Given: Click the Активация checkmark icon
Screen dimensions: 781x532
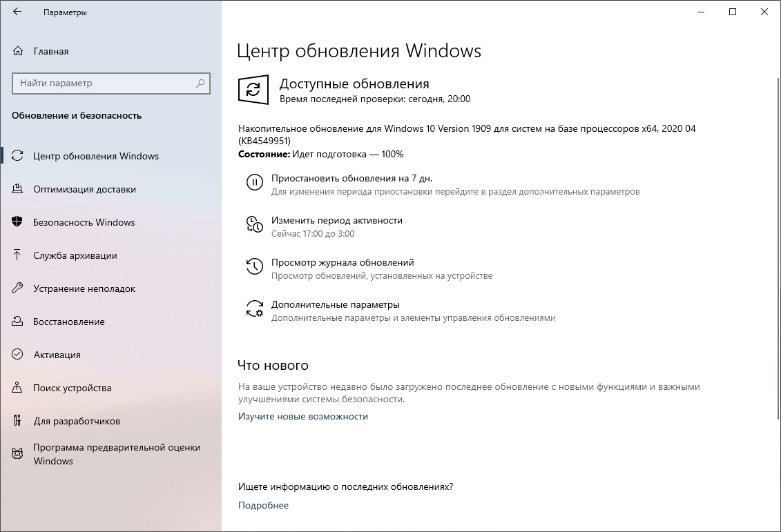Looking at the screenshot, I should 16,355.
